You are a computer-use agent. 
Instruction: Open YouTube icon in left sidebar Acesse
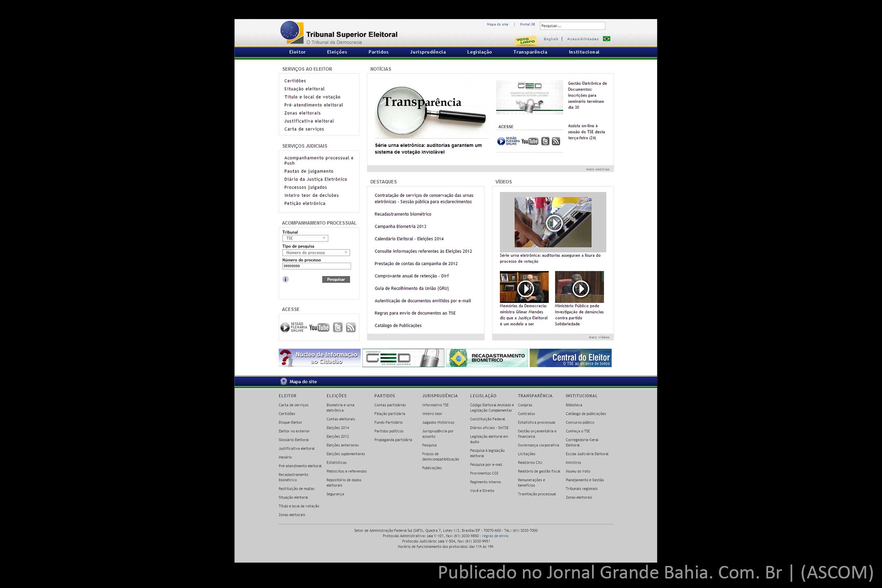pyautogui.click(x=319, y=327)
